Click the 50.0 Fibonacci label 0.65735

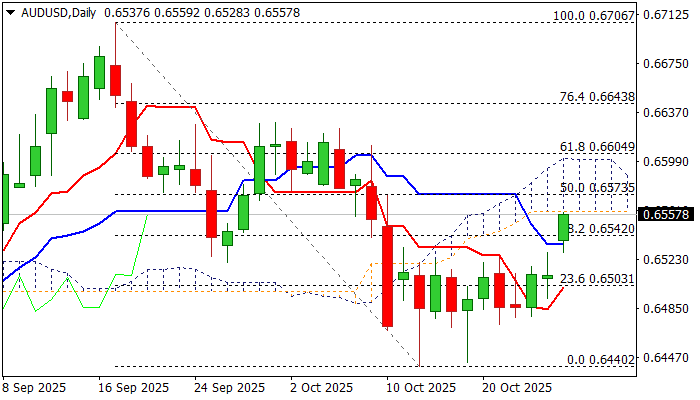(598, 187)
